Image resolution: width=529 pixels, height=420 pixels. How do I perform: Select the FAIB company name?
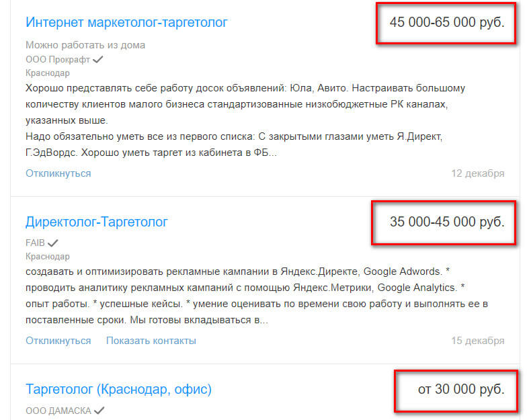pos(35,243)
